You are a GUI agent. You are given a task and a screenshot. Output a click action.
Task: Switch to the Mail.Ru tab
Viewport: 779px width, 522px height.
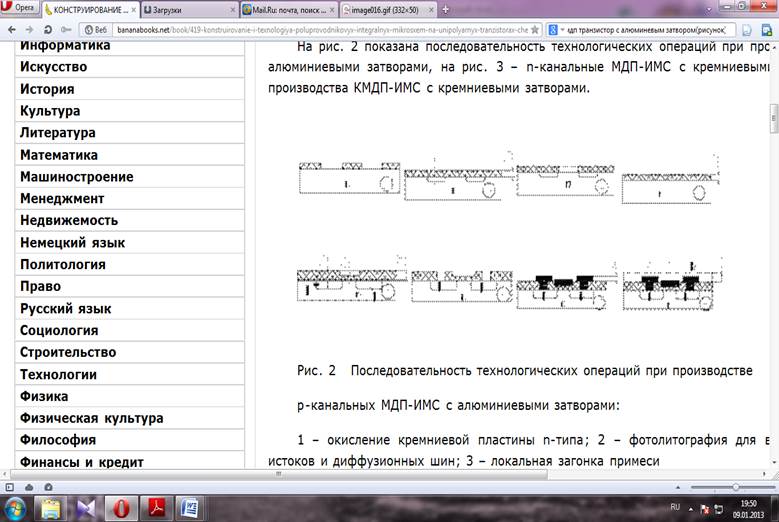coord(288,9)
